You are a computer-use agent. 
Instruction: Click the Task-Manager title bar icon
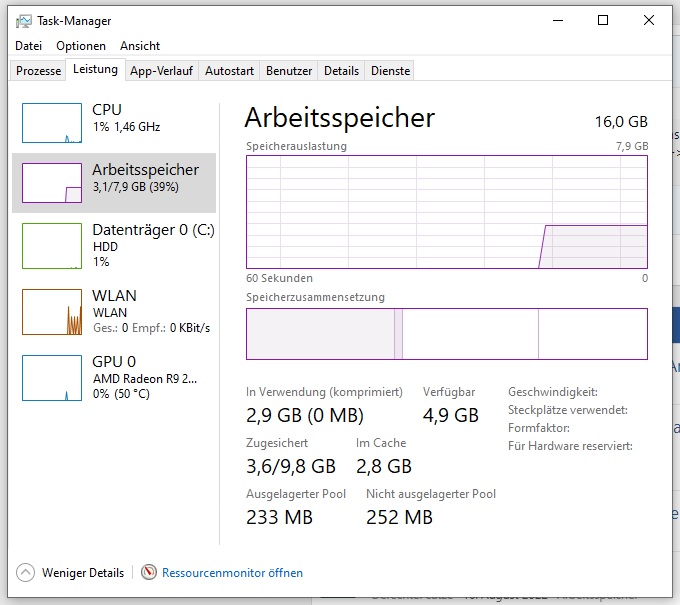[x=23, y=21]
